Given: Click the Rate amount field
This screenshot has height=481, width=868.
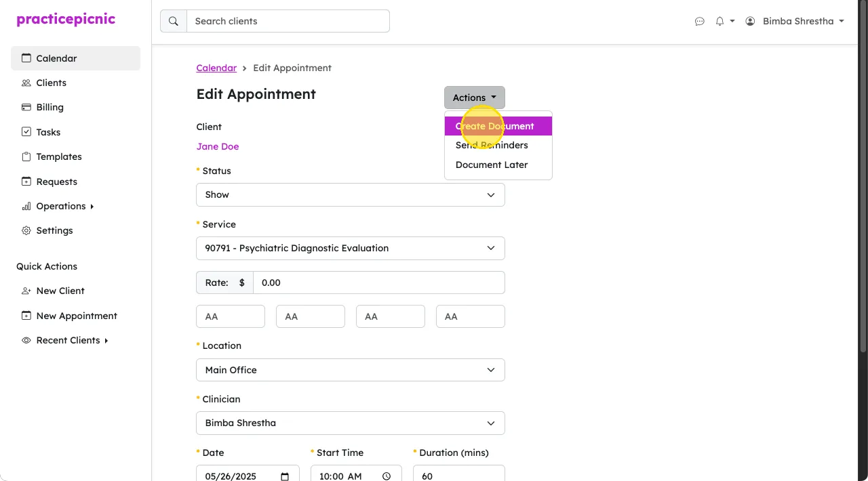Looking at the screenshot, I should point(379,283).
